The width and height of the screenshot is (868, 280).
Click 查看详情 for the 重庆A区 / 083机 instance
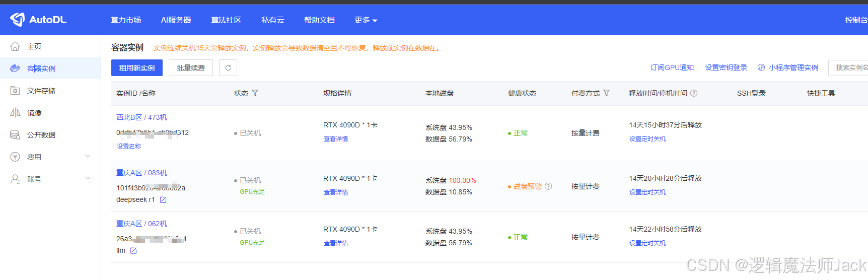pyautogui.click(x=336, y=192)
